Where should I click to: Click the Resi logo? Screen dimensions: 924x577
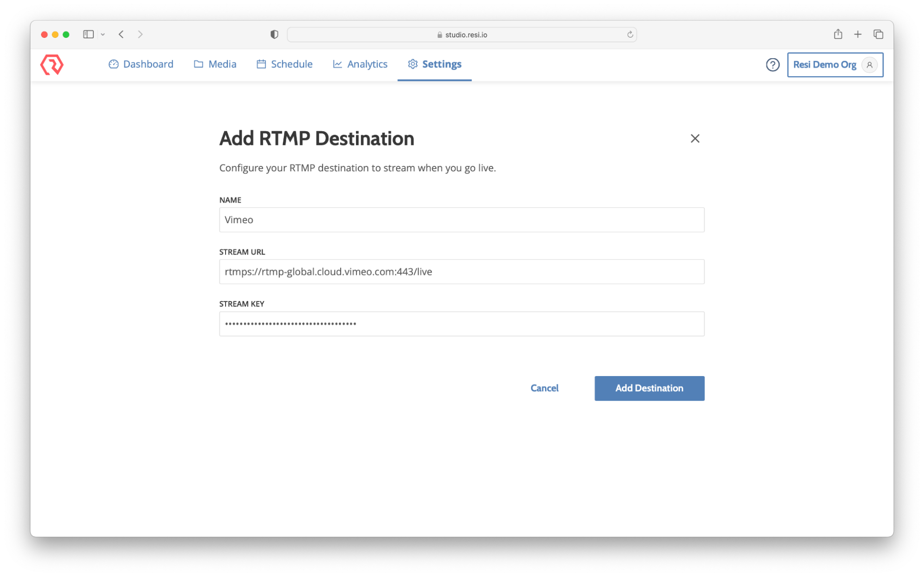click(x=52, y=65)
